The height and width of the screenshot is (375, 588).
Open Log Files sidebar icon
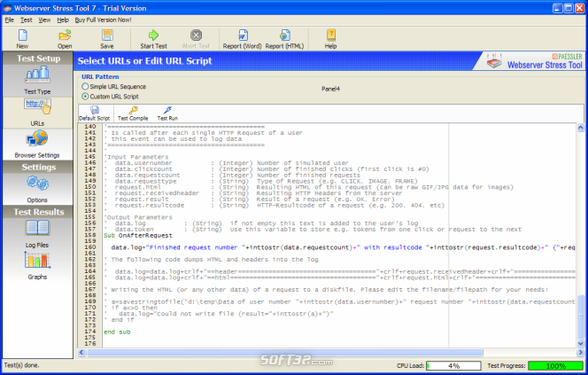tap(37, 228)
